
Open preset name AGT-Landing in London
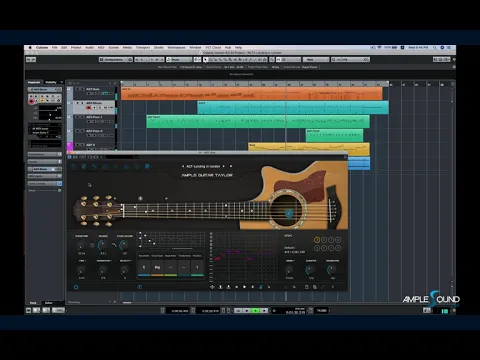coord(203,166)
